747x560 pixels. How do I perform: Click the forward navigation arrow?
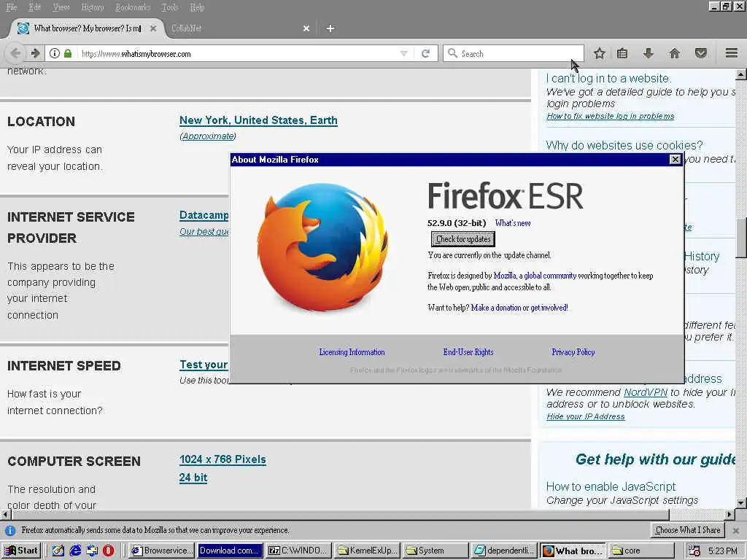(x=35, y=53)
